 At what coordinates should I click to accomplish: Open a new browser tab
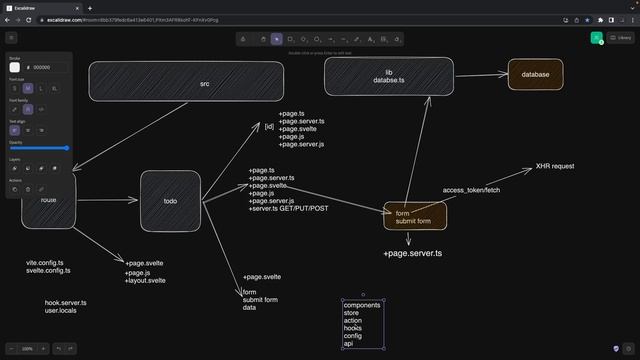coord(90,8)
